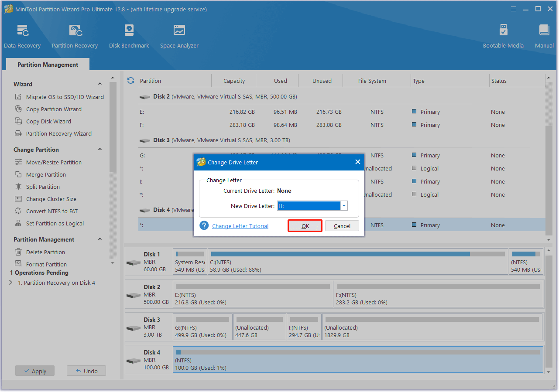Click the Change Cluster Size icon
Screen dimensions: 559x392
point(18,199)
